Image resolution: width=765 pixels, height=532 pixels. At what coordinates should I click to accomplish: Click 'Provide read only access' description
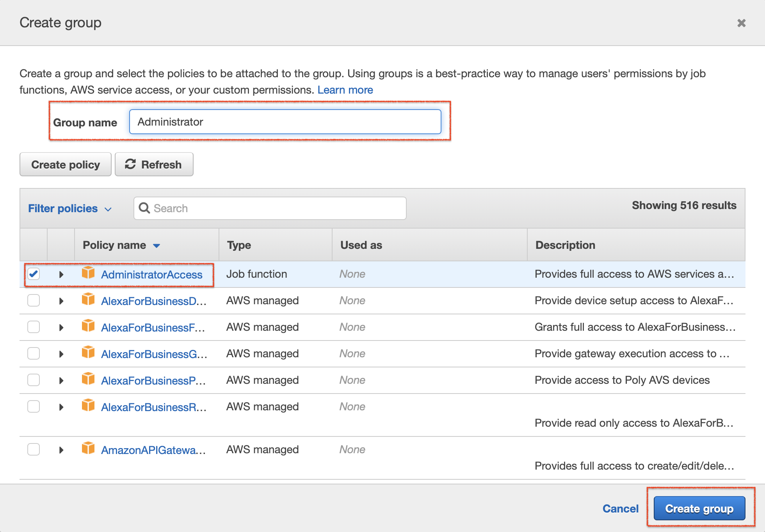click(634, 423)
